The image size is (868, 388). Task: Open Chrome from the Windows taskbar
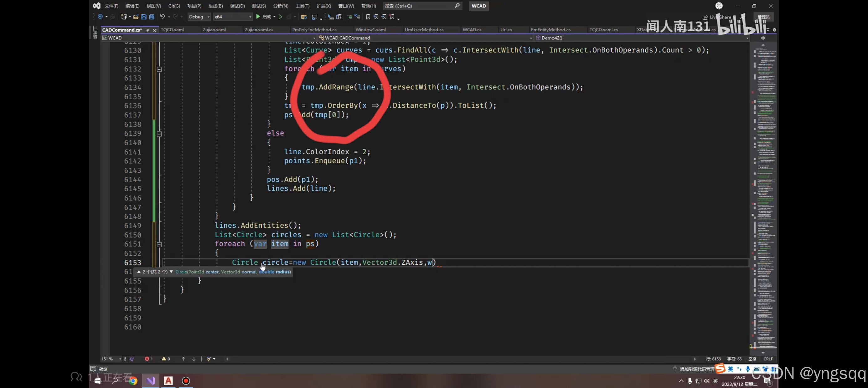(x=133, y=380)
